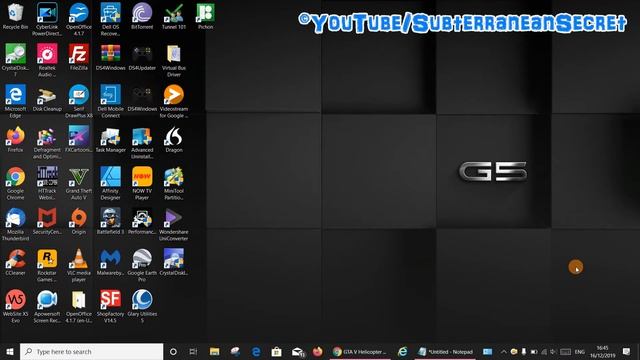Viewport: 640px width, 360px height.
Task: Click the Videostream for Google shortcut
Action: click(x=174, y=101)
